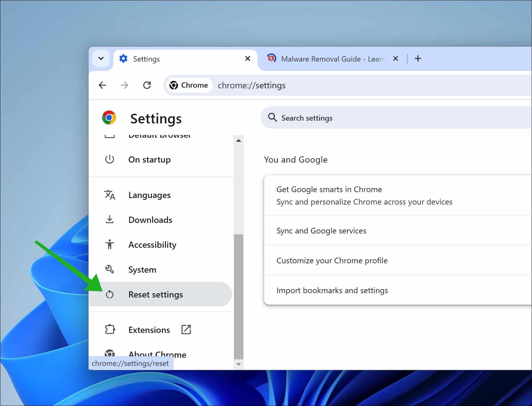Screen dimensions: 532x406
Task: Open Extensions via the external link icon
Action: [186, 330]
